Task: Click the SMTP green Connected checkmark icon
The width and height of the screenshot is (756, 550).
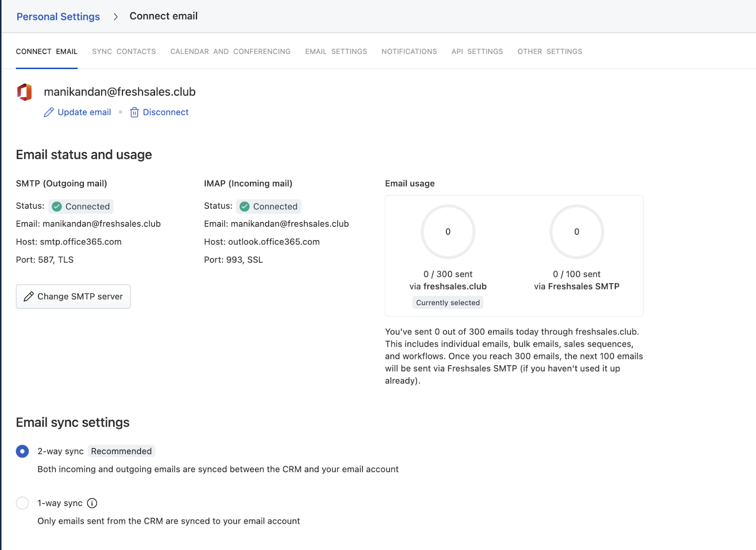Action: click(57, 207)
